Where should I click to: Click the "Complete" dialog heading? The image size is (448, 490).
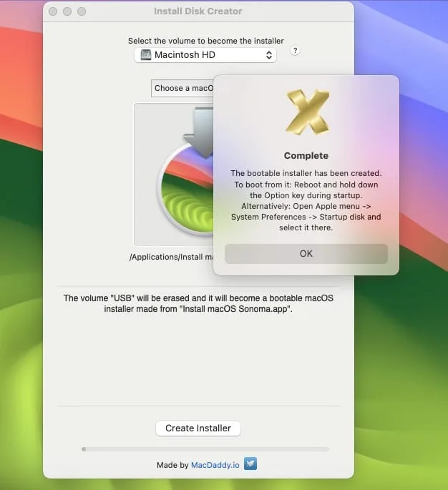tap(306, 156)
